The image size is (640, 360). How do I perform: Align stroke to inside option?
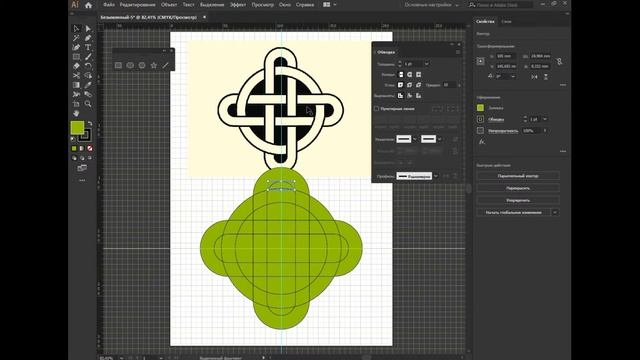409,96
